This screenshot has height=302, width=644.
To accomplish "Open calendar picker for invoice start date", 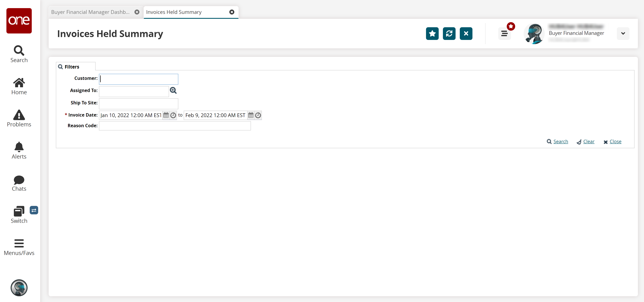I will coord(166,115).
